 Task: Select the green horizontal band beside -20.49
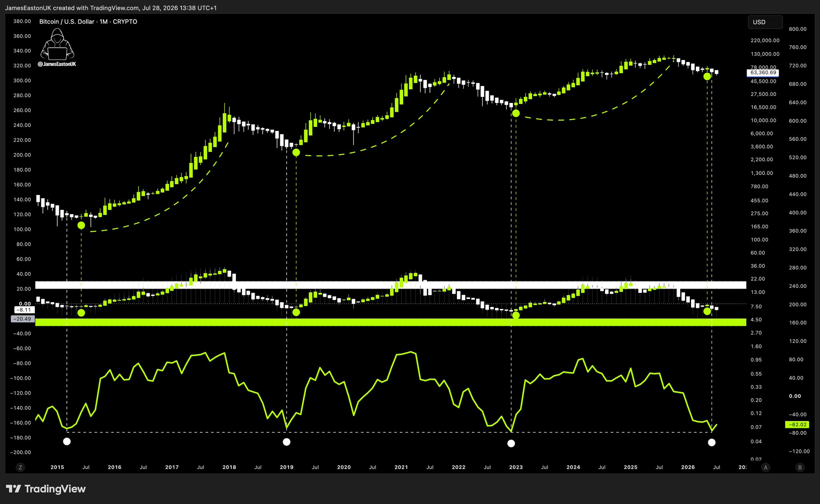pyautogui.click(x=391, y=322)
